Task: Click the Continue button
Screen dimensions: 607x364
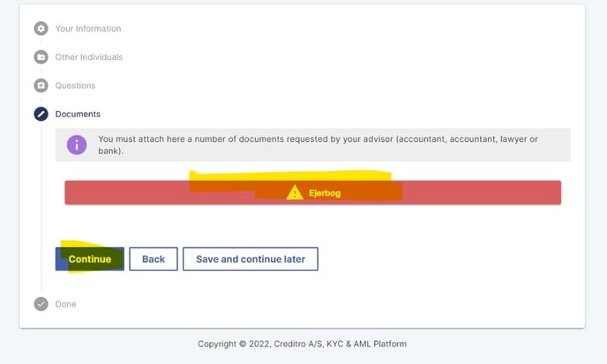Action: [x=90, y=259]
